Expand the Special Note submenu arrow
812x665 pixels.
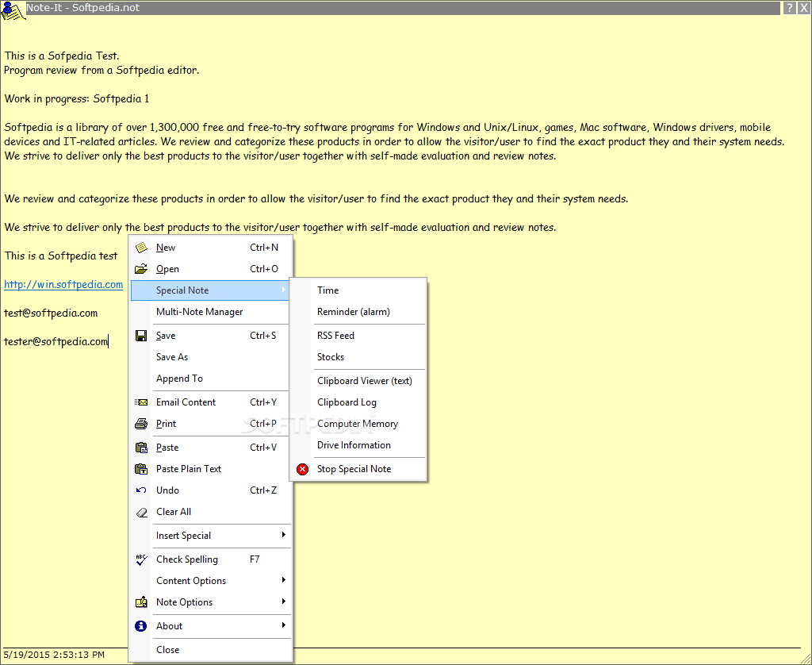[x=284, y=290]
